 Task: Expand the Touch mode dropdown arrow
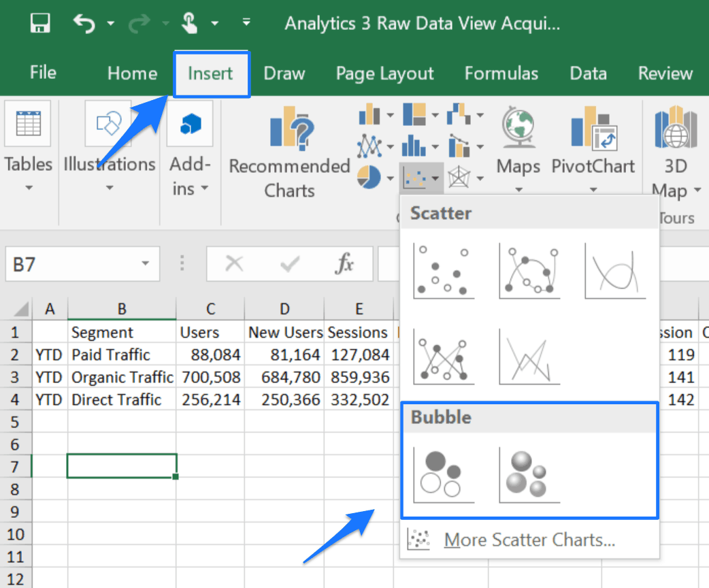point(215,23)
